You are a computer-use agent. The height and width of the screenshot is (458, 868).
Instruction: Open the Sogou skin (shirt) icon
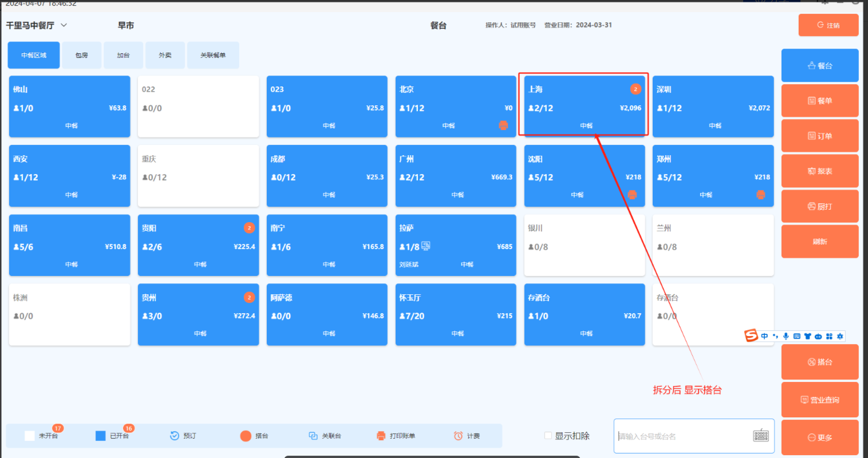pyautogui.click(x=807, y=336)
